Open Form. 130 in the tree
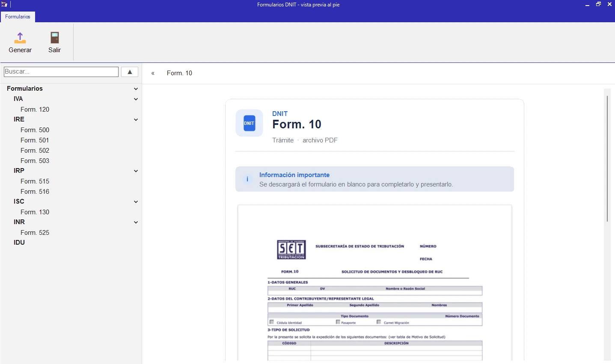The height and width of the screenshot is (364, 615). pyautogui.click(x=35, y=212)
